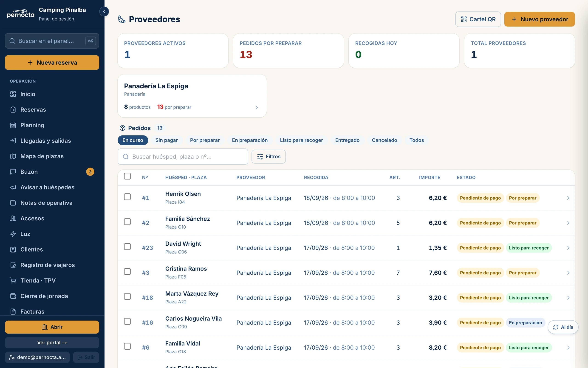Open the Filtros button

(269, 156)
